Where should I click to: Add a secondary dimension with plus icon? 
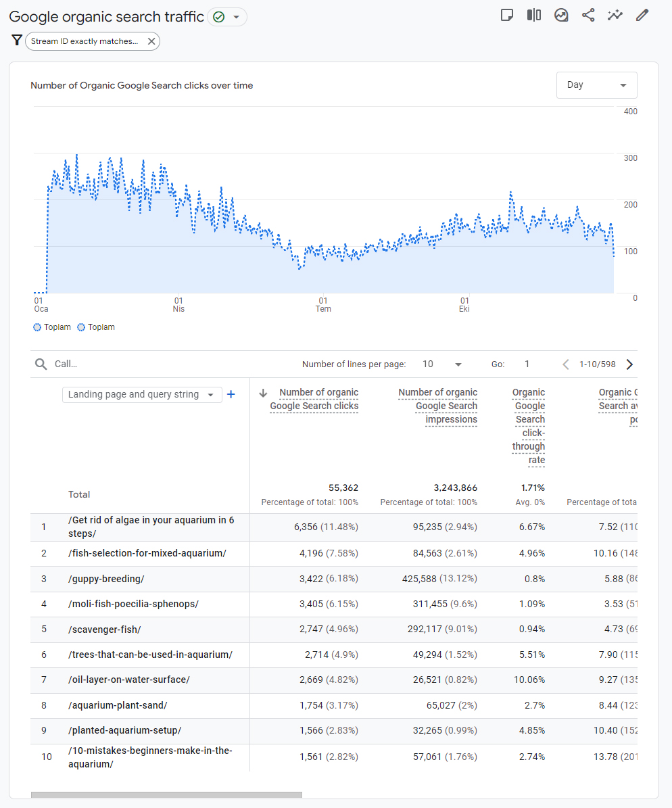tap(231, 394)
